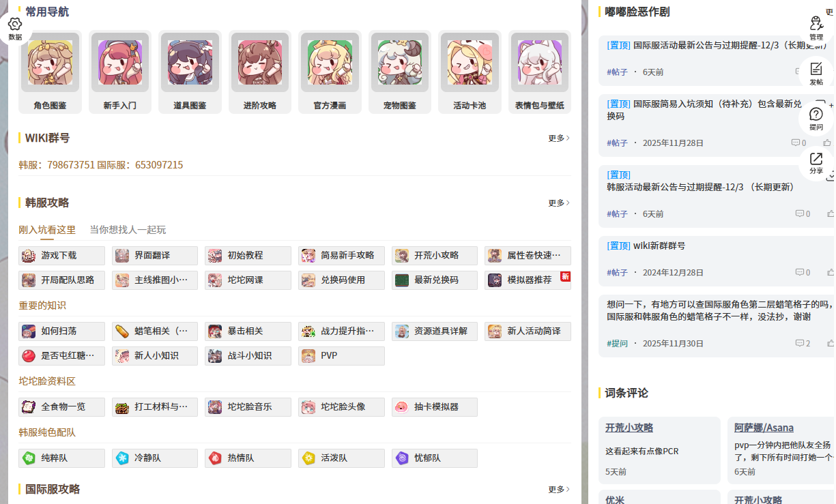Open the 游戏下载 link button
836x504 pixels.
[61, 256]
